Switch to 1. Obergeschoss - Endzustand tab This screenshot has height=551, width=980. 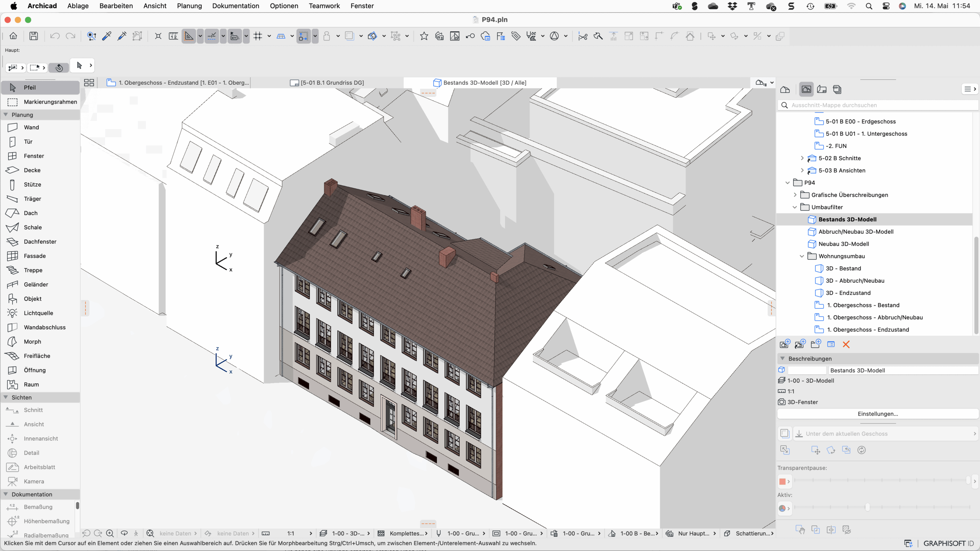coord(178,83)
